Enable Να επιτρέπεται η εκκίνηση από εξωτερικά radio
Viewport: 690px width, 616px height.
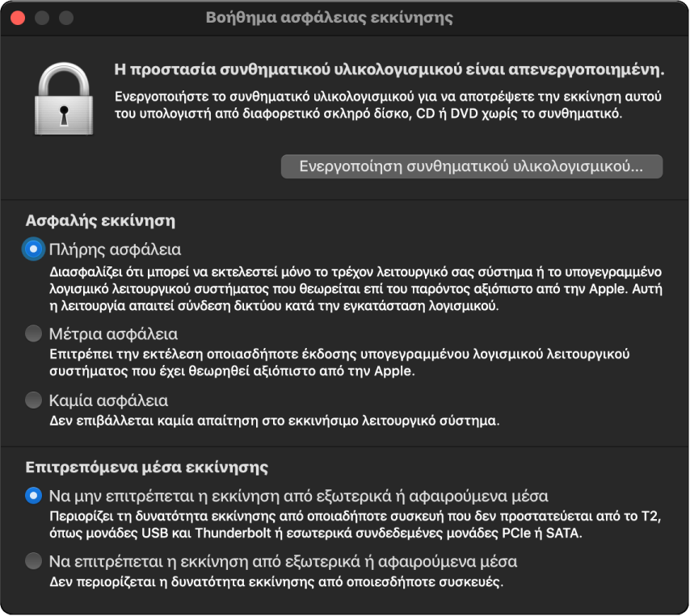[x=32, y=561]
